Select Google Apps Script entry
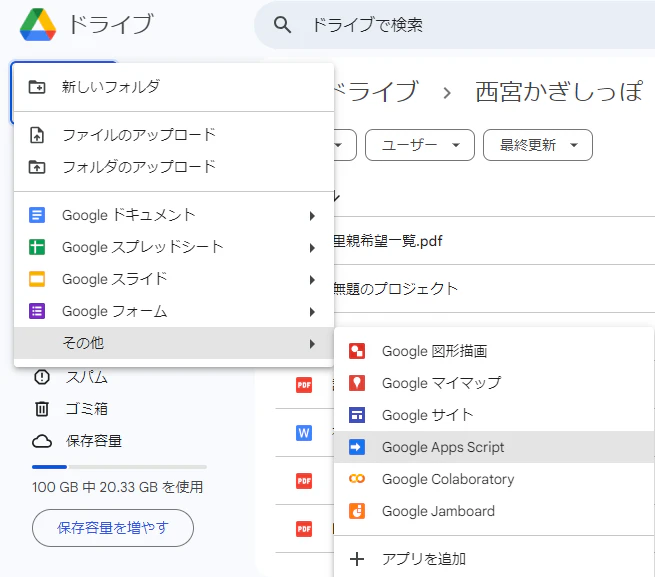 (x=494, y=447)
